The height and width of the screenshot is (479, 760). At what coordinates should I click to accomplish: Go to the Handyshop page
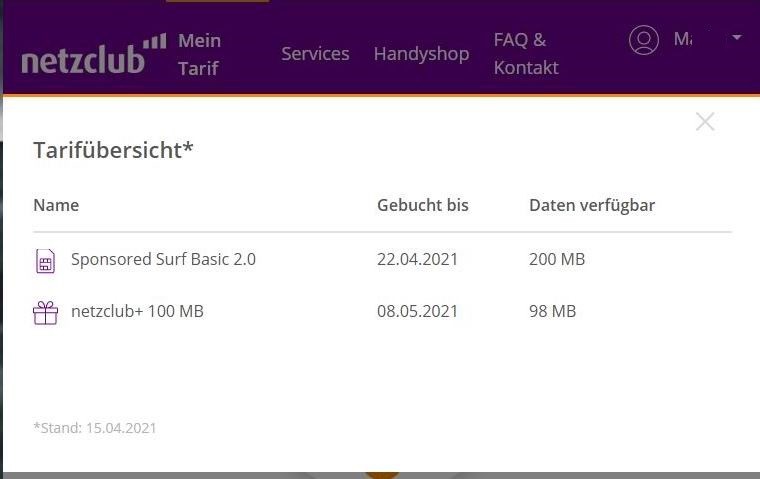(x=421, y=54)
